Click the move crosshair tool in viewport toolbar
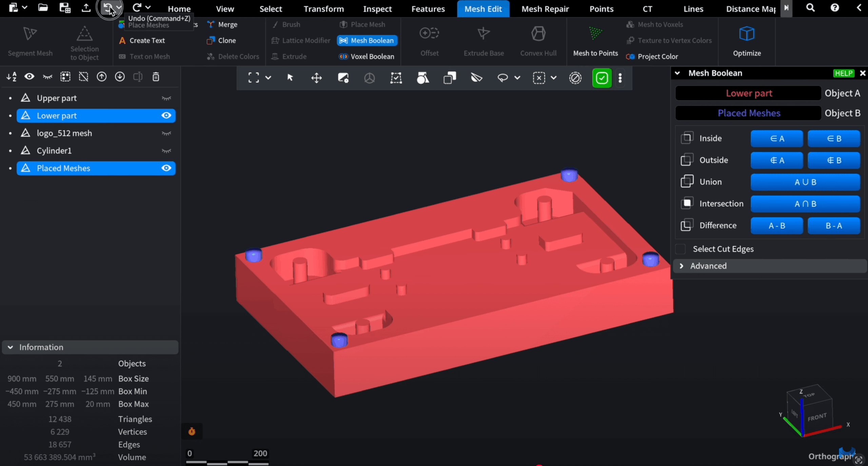Screen dimensions: 868x466 pyautogui.click(x=316, y=78)
